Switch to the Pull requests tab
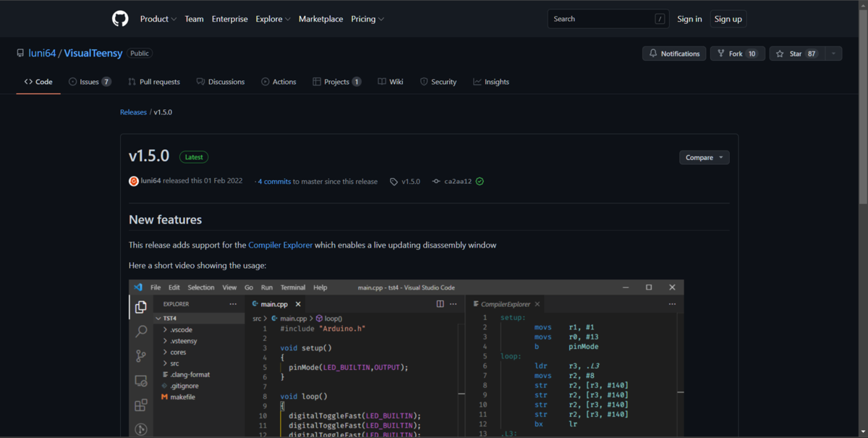Viewport: 868px width, 438px height. (x=154, y=82)
